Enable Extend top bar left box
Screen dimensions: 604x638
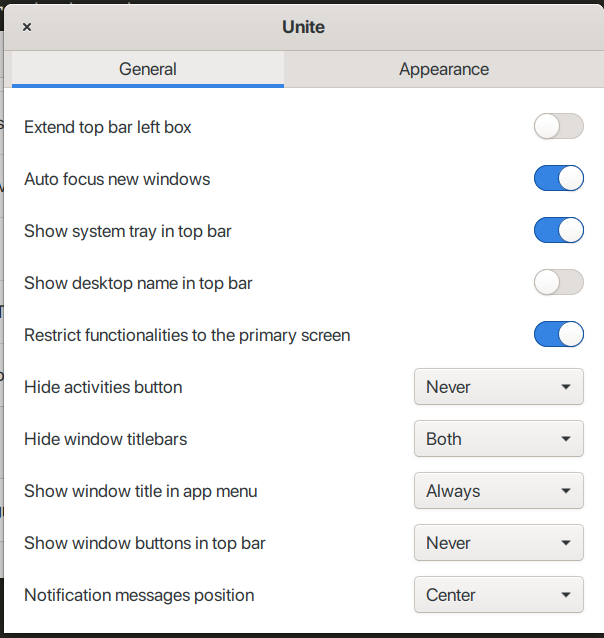click(558, 126)
